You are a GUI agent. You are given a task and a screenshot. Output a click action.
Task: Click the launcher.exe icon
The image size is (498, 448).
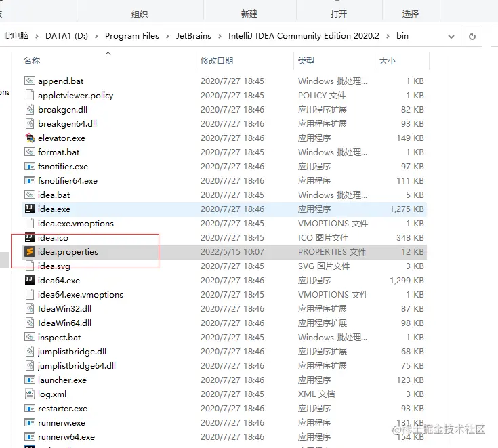pos(30,380)
